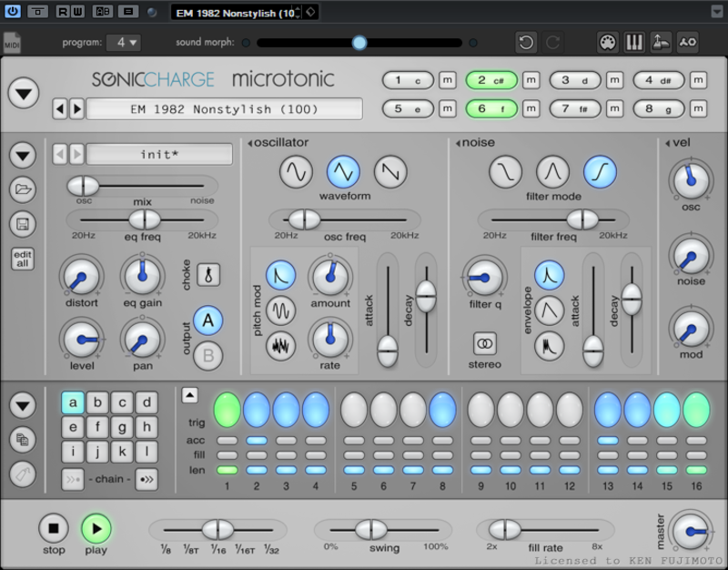Click the sound morph slider handle
The height and width of the screenshot is (570, 728).
359,43
